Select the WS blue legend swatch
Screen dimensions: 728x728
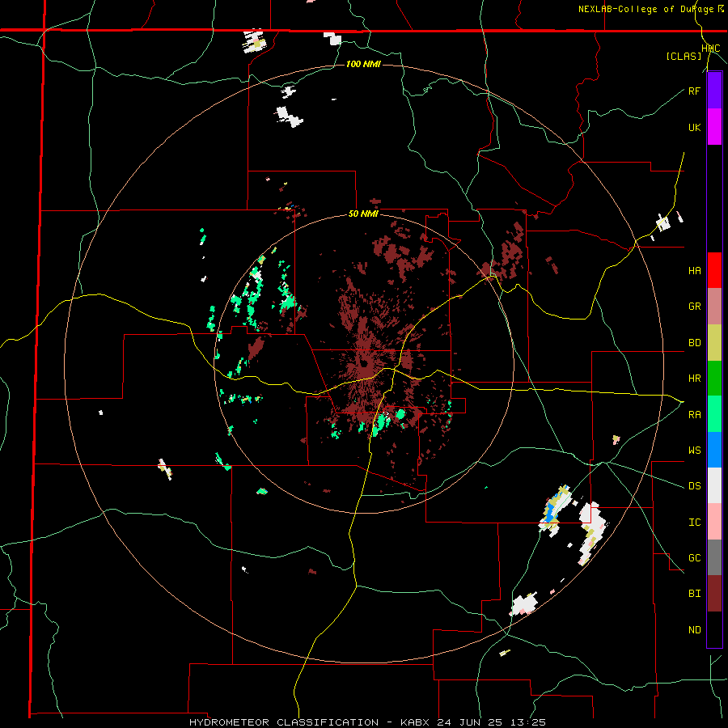tap(714, 450)
